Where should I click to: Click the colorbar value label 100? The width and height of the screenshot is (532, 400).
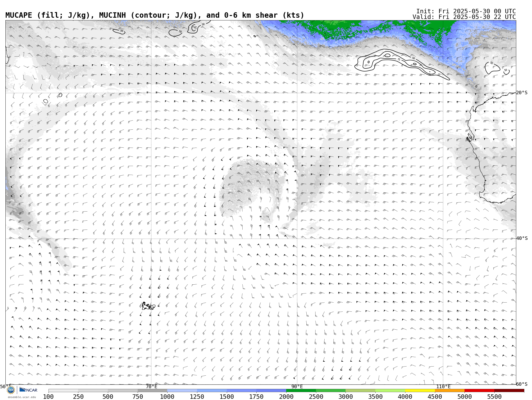point(48,397)
